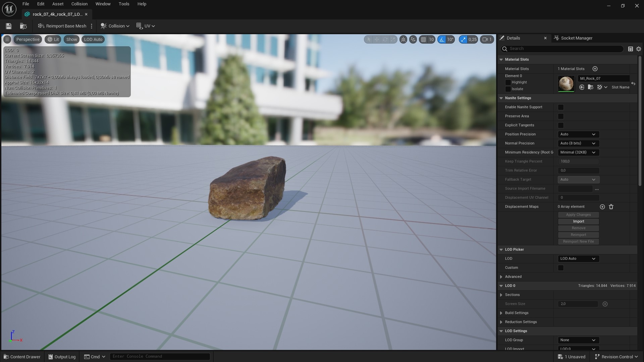
Task: Click the Find in Content Browser icon
Action: pos(23,26)
